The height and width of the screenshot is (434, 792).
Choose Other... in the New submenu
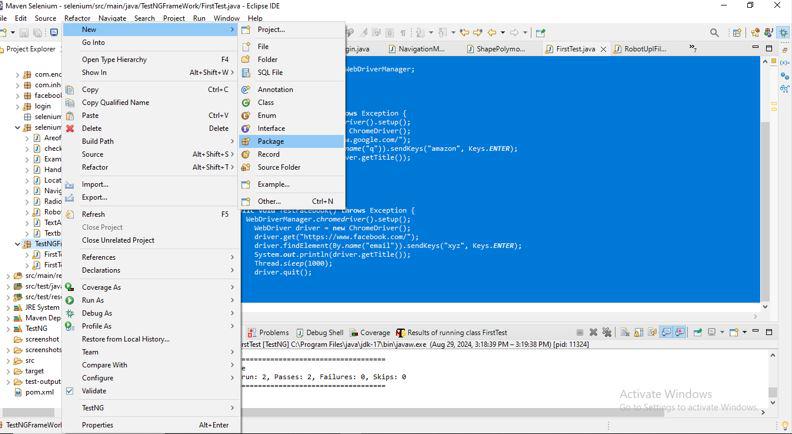click(291, 201)
